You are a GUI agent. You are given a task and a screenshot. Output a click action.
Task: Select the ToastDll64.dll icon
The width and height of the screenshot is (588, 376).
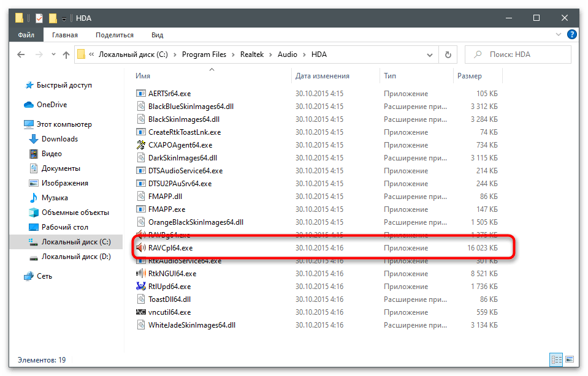[140, 299]
